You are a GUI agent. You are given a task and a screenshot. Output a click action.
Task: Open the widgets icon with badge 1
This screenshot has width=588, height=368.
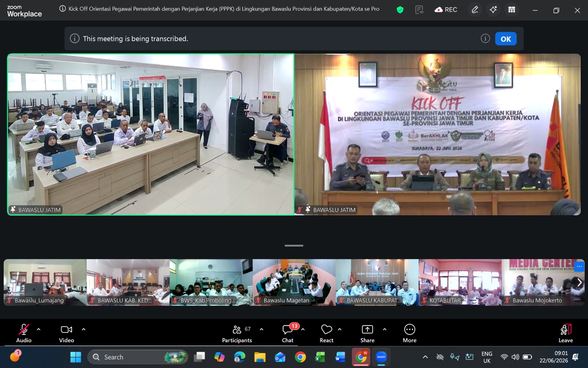(15, 356)
